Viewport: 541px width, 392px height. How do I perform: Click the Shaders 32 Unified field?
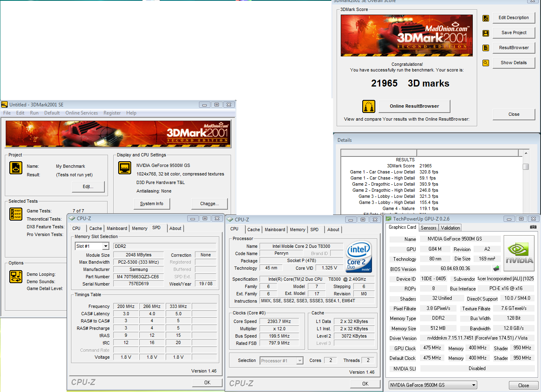click(441, 298)
